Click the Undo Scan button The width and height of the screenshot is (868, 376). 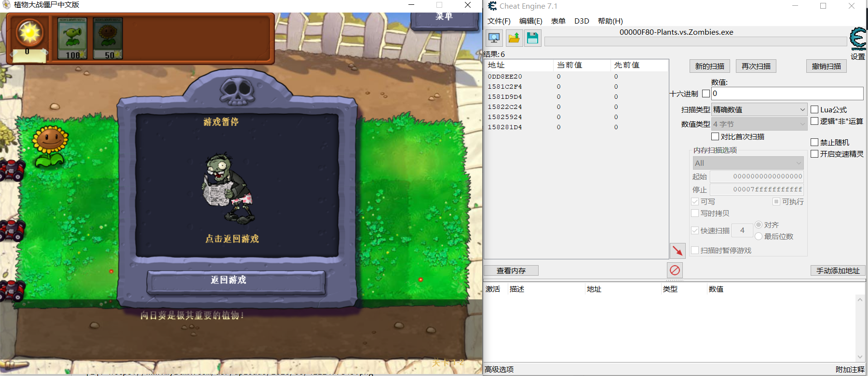826,66
